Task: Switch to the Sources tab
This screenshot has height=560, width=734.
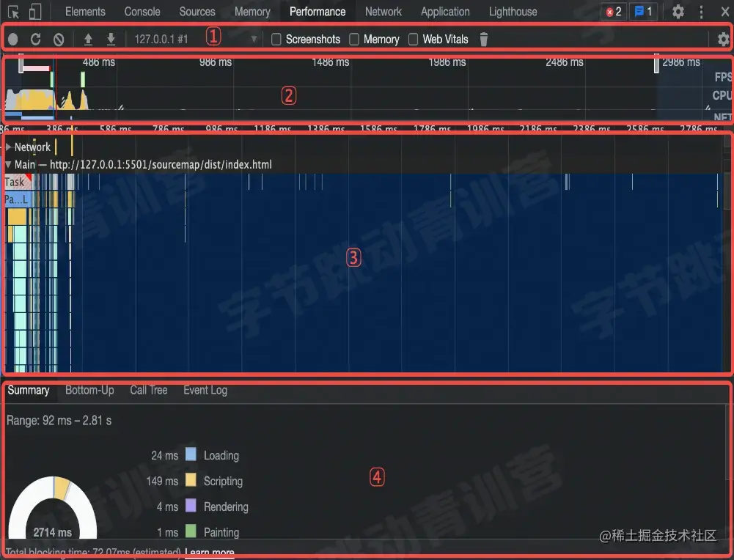Action: 197,12
